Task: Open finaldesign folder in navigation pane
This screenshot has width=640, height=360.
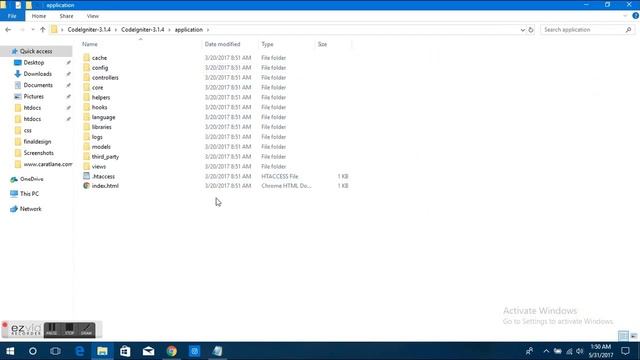Action: coord(37,142)
